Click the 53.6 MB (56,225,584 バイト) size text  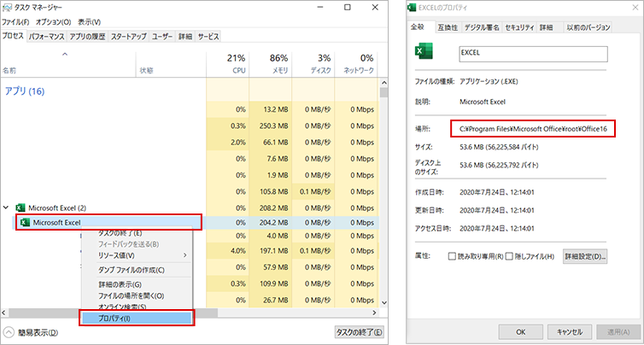click(x=499, y=147)
